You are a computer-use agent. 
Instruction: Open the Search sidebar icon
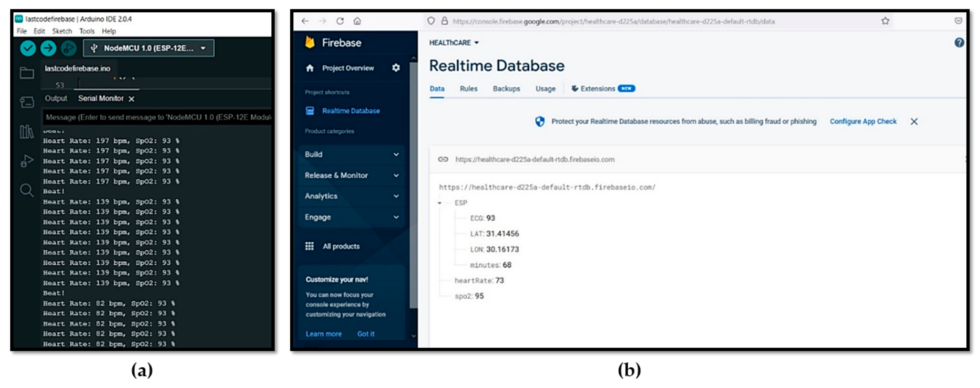click(27, 190)
